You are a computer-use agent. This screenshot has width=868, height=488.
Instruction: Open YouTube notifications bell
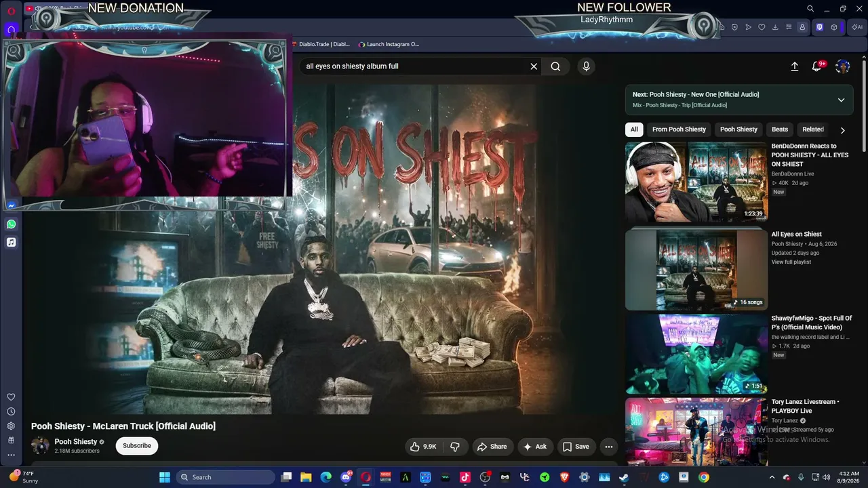[817, 66]
